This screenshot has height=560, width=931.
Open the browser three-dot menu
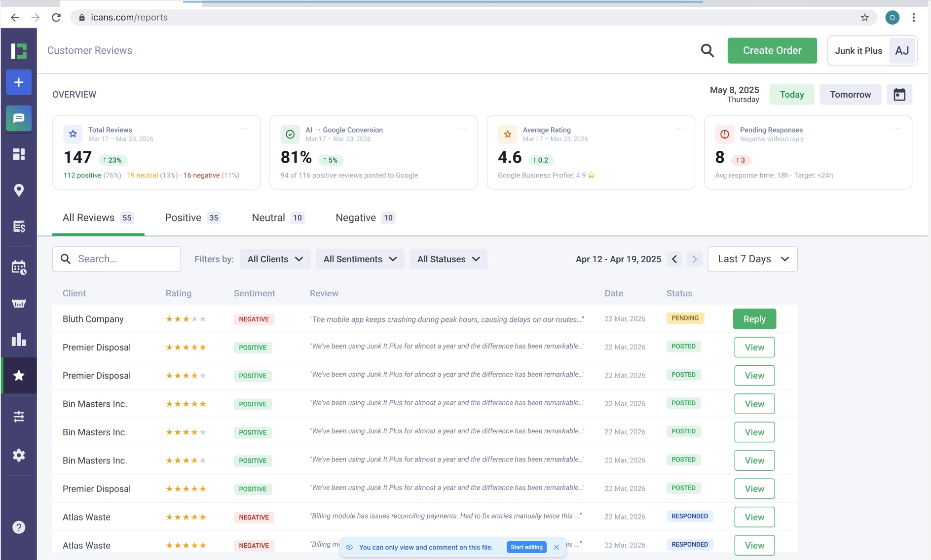coord(914,18)
